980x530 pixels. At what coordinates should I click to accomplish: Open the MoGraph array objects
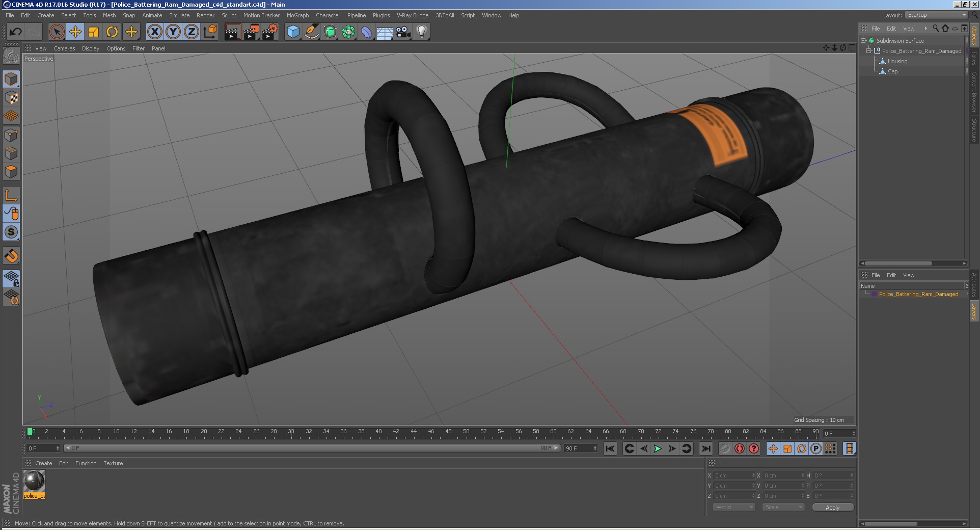pyautogui.click(x=348, y=32)
